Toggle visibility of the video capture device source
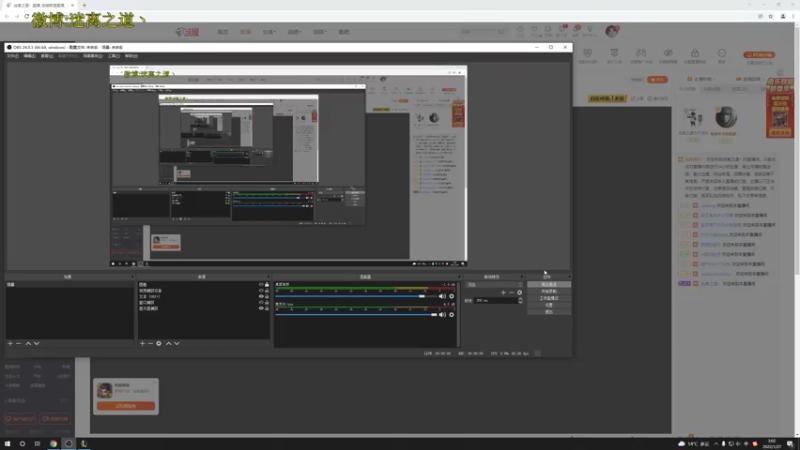This screenshot has height=450, width=800. (x=261, y=290)
